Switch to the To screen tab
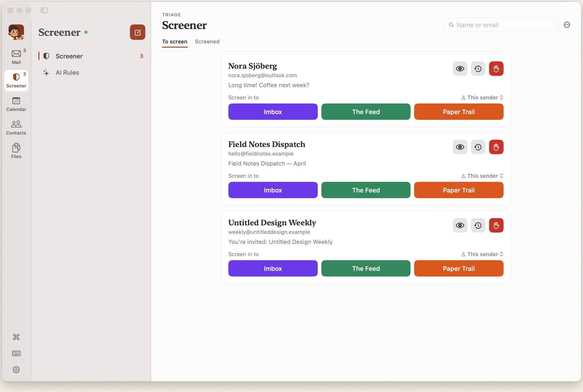Image resolution: width=583 pixels, height=392 pixels. [175, 41]
